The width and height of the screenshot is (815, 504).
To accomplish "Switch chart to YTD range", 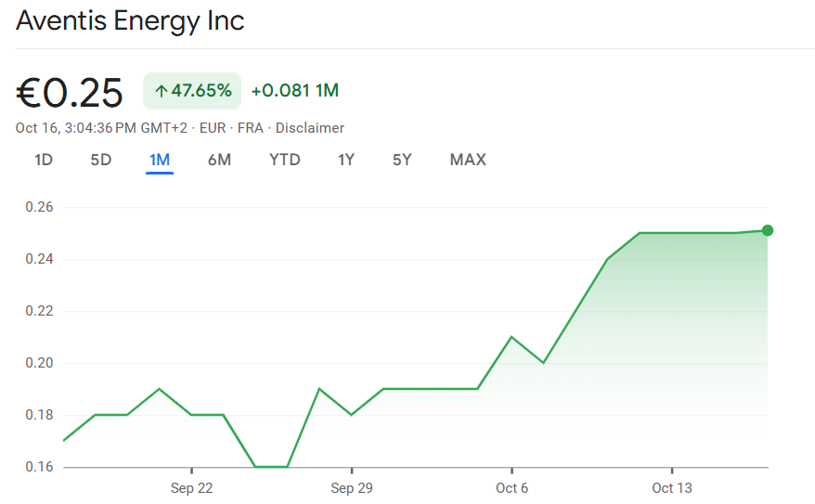I will tap(285, 160).
